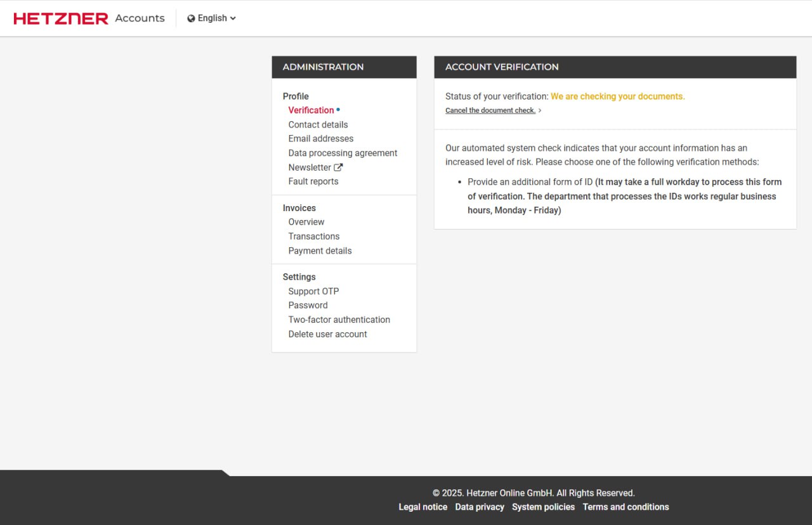Cancel the document check

coord(490,110)
